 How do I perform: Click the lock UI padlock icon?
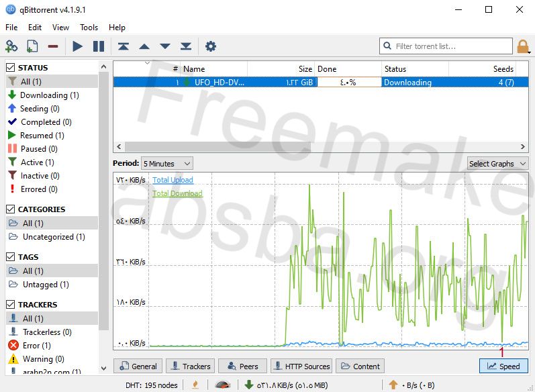(522, 46)
